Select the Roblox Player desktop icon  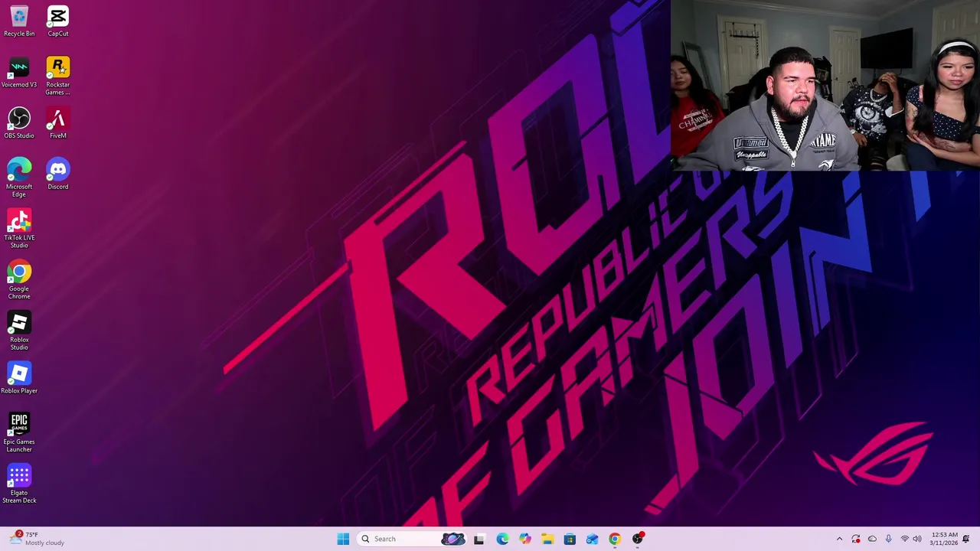tap(19, 379)
